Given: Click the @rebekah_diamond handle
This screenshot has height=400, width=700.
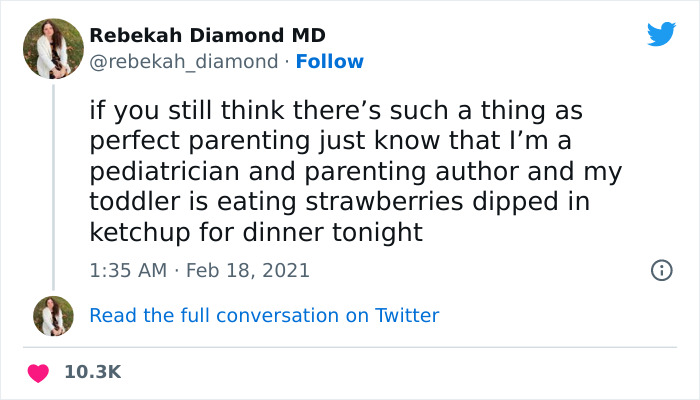Looking at the screenshot, I should [x=184, y=62].
